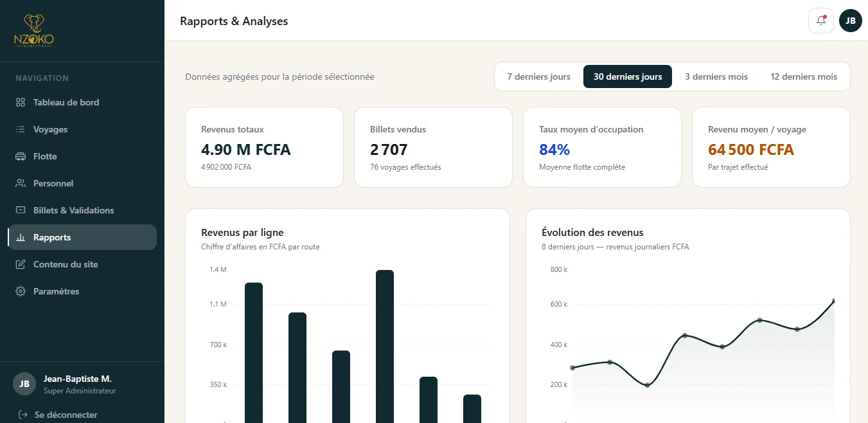Click the logout arrow icon

tap(23, 415)
